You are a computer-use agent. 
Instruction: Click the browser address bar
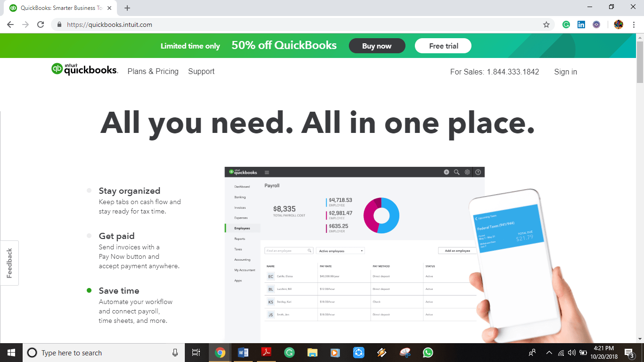[x=302, y=25]
